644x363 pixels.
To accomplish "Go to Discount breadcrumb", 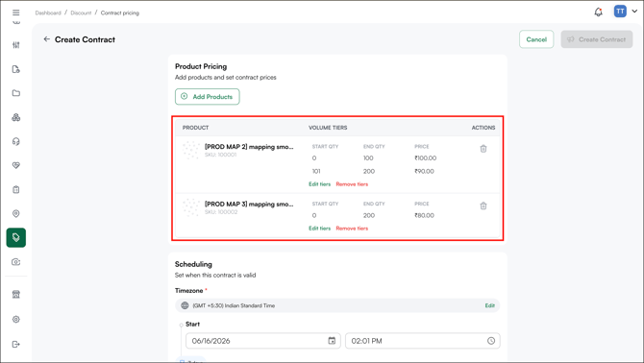I will (81, 13).
